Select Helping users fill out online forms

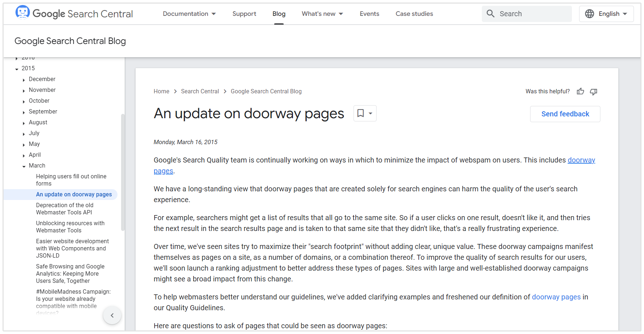point(71,180)
